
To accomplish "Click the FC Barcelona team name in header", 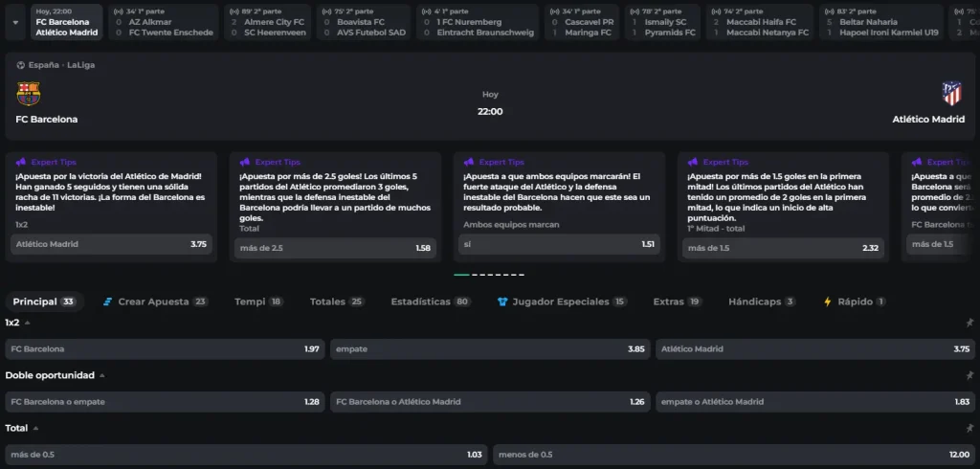I will 47,119.
